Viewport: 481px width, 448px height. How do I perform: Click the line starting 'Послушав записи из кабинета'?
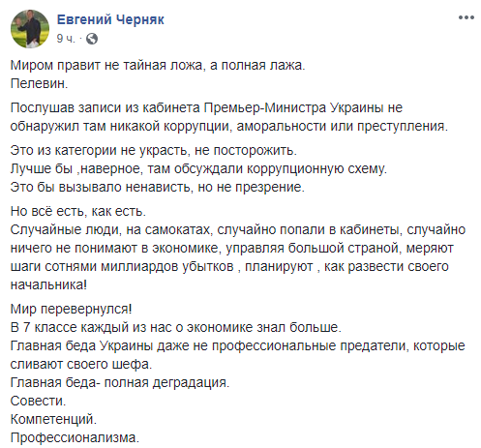click(206, 107)
